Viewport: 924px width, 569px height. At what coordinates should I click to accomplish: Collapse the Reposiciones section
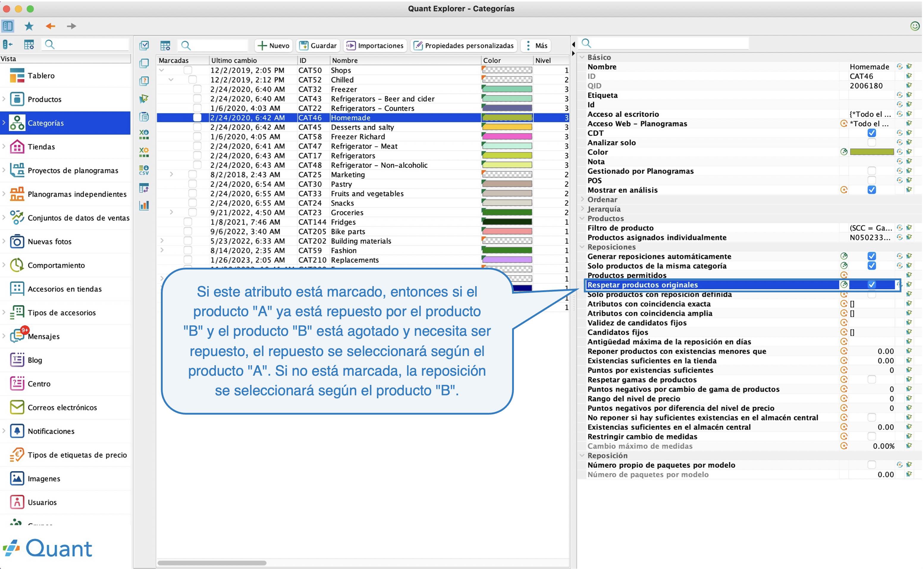click(x=582, y=247)
